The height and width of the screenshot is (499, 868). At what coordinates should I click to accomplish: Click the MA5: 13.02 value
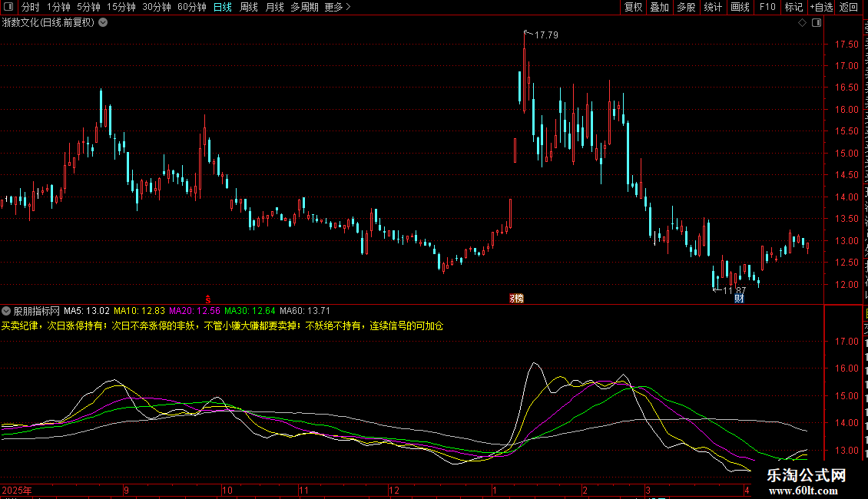[x=86, y=311]
